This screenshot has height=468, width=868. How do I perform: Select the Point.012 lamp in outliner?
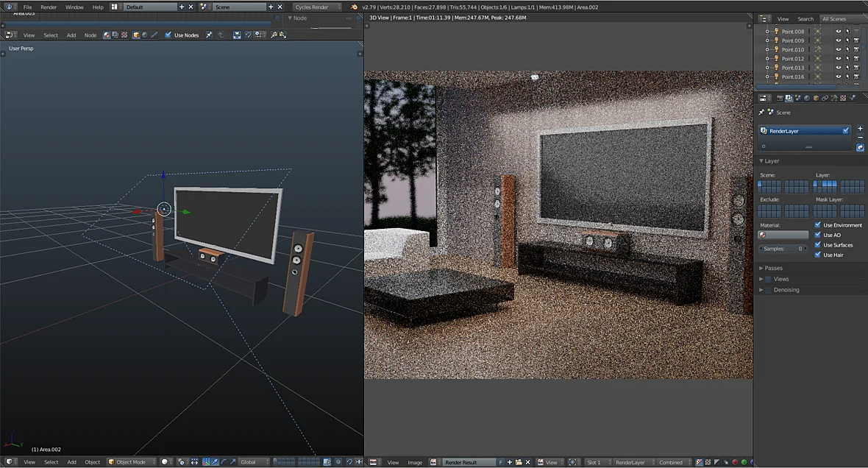(x=792, y=59)
